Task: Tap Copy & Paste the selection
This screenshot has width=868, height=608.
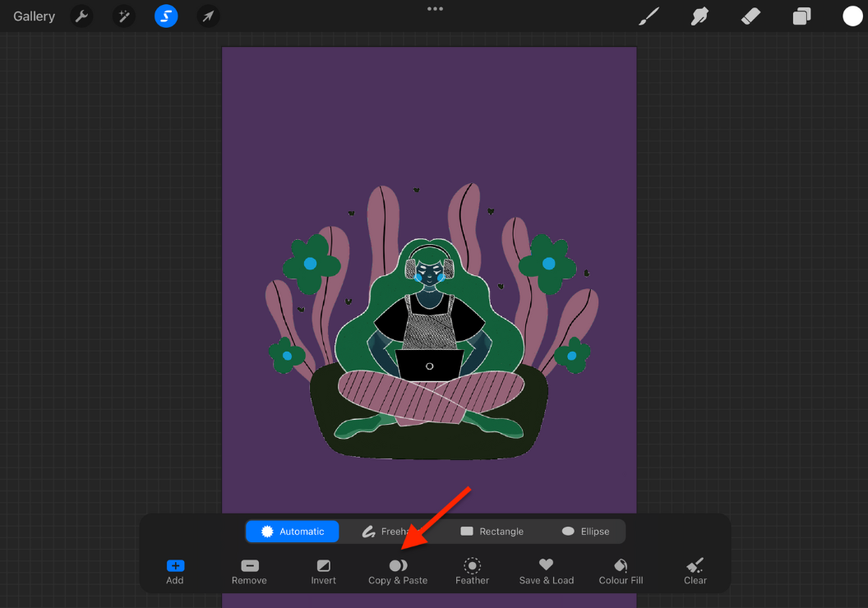Action: [398, 570]
